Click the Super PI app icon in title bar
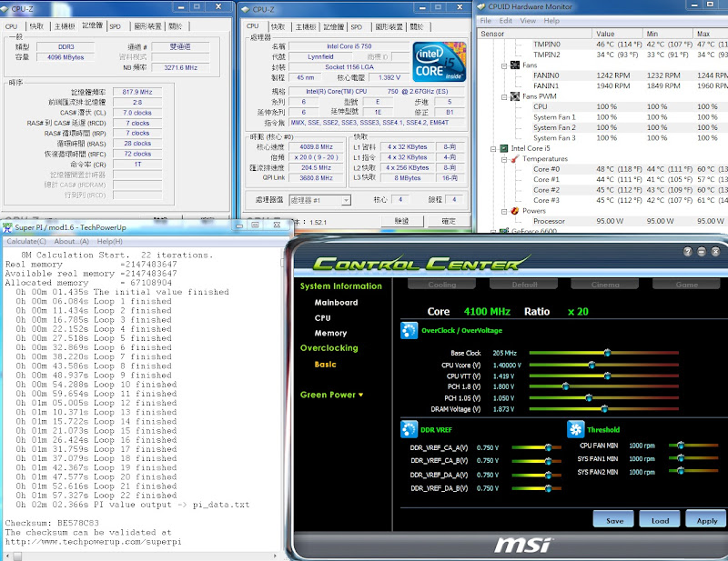This screenshot has width=728, height=561. (7, 227)
